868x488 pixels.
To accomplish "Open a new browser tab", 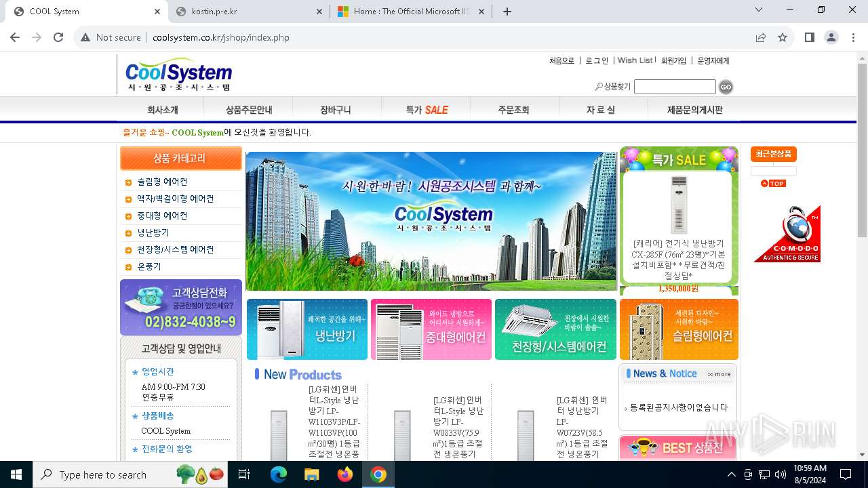I will click(507, 11).
